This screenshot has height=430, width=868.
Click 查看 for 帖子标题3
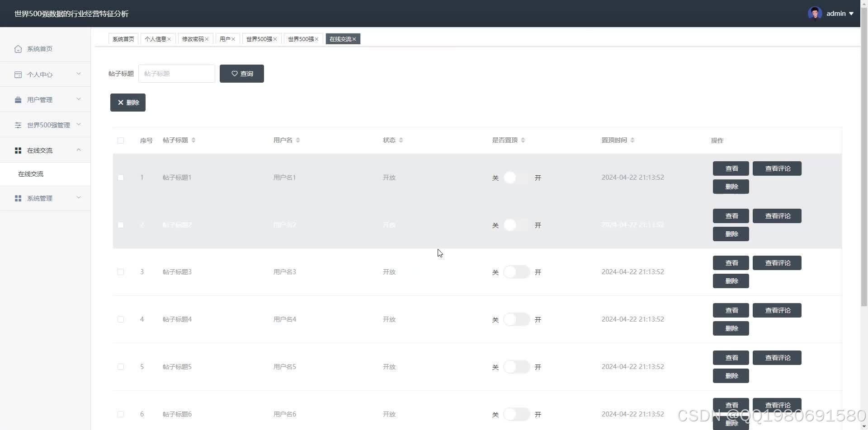731,263
